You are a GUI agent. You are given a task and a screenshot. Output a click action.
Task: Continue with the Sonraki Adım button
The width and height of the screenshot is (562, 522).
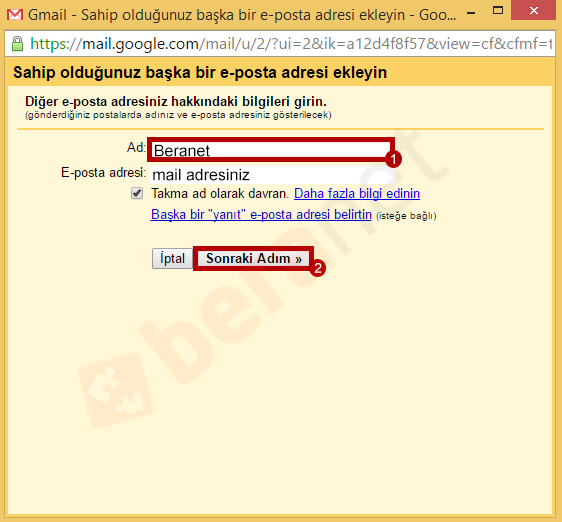coord(254,258)
